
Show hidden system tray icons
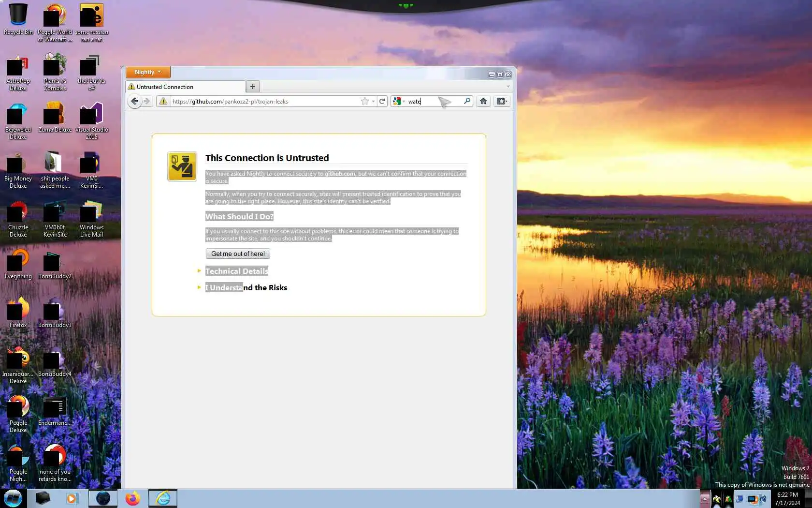705,499
